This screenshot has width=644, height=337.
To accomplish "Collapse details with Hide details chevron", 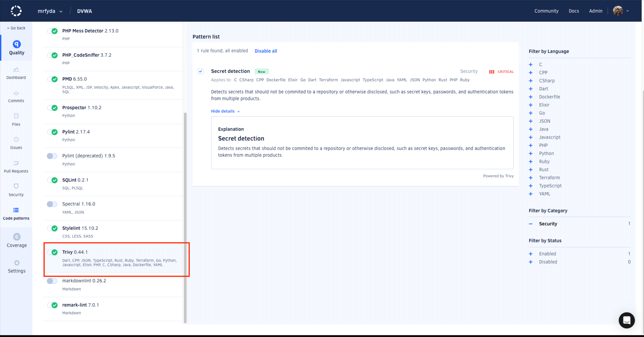I will pos(225,111).
